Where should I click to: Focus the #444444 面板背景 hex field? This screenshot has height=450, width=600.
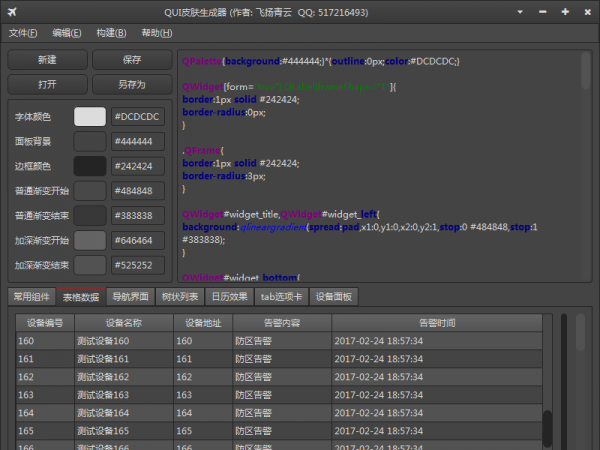click(138, 141)
